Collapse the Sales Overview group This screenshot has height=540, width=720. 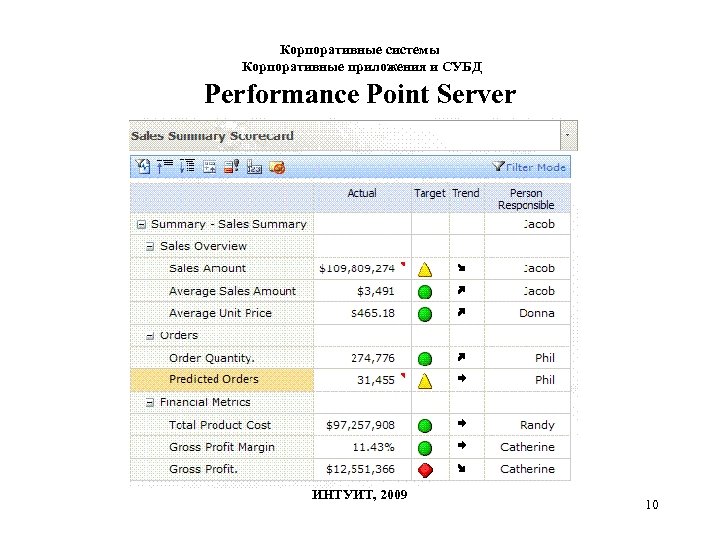click(150, 247)
